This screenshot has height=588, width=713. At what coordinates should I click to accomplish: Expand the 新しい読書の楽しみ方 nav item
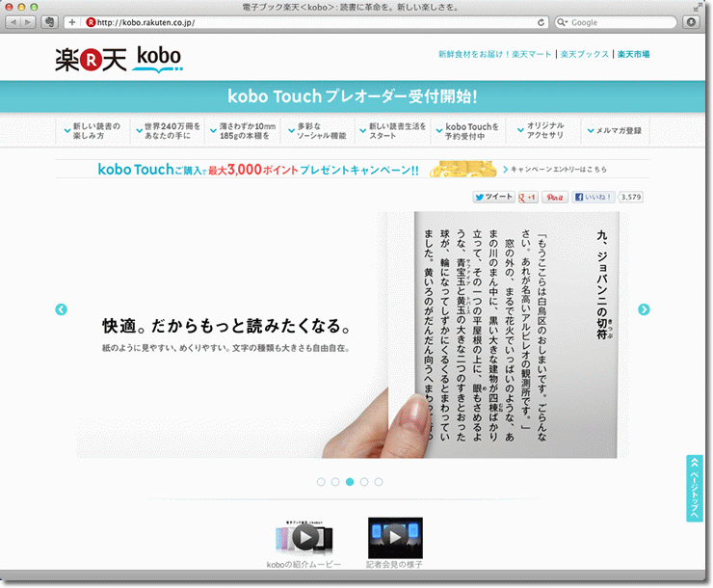coord(92,131)
